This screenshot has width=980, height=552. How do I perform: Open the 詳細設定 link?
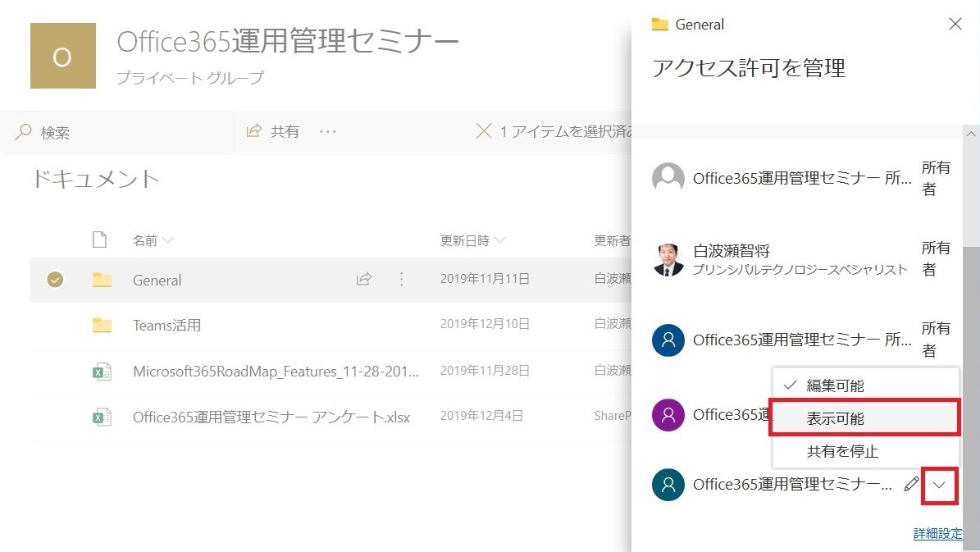[x=937, y=533]
